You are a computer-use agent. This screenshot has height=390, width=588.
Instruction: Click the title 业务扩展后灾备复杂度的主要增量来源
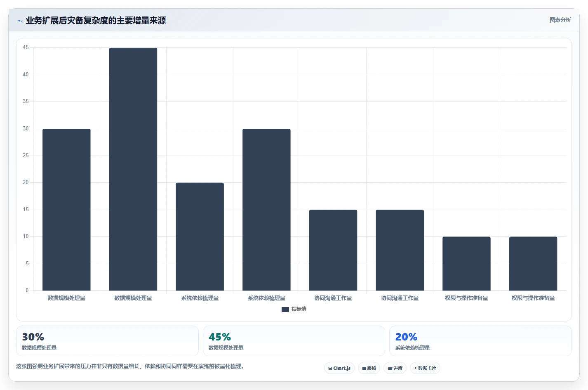point(96,20)
